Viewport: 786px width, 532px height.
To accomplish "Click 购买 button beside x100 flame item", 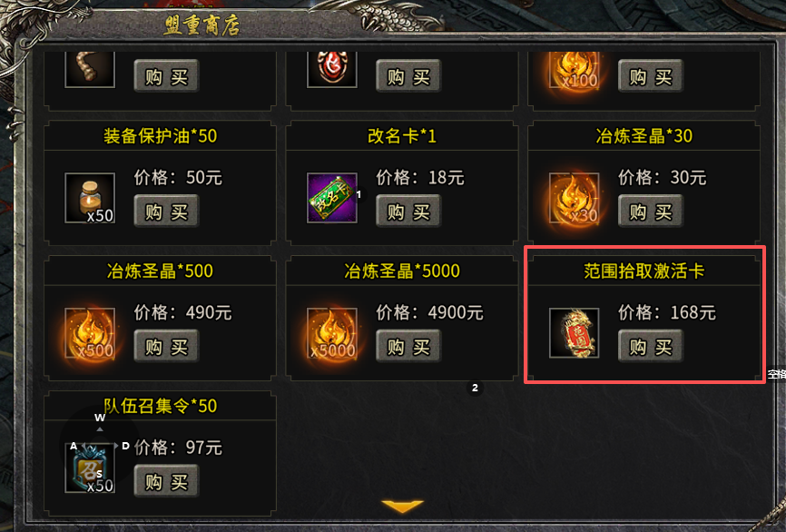I will click(x=650, y=76).
